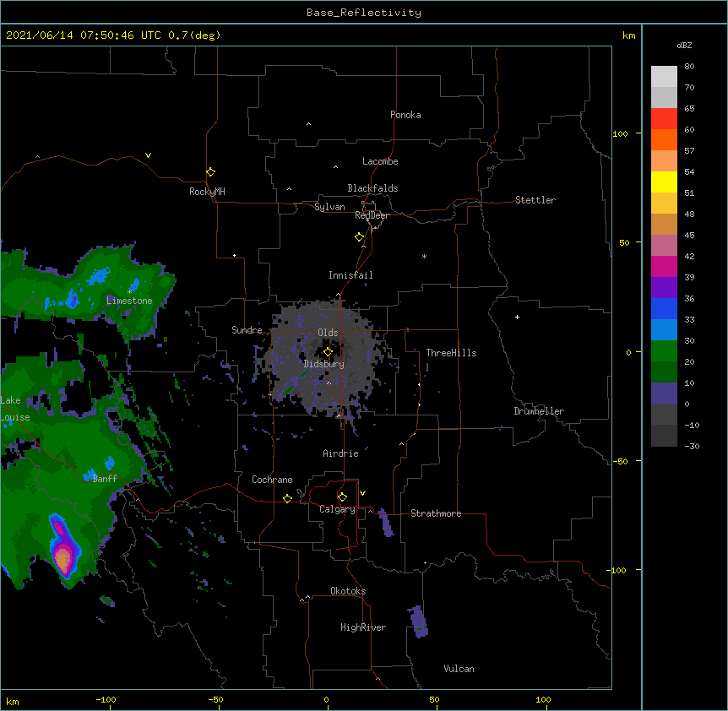
Task: Click the purple echo patch east of HighRiver
Action: pos(418,621)
